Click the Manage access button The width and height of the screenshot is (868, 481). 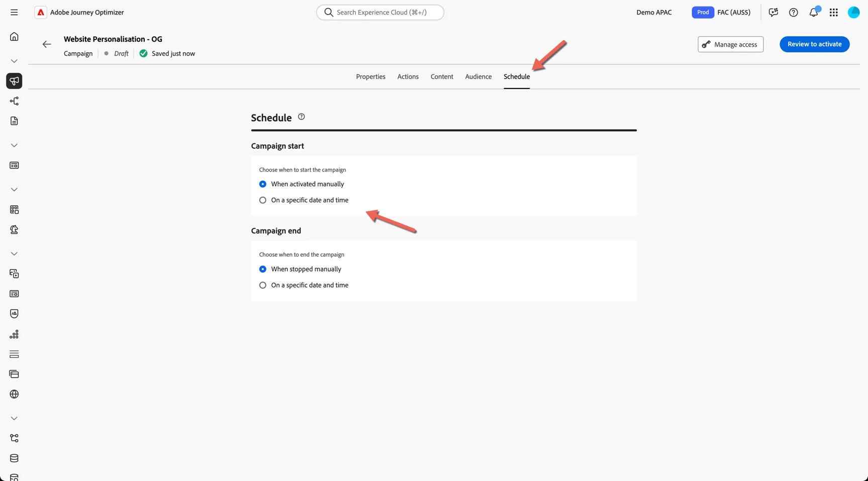(731, 44)
